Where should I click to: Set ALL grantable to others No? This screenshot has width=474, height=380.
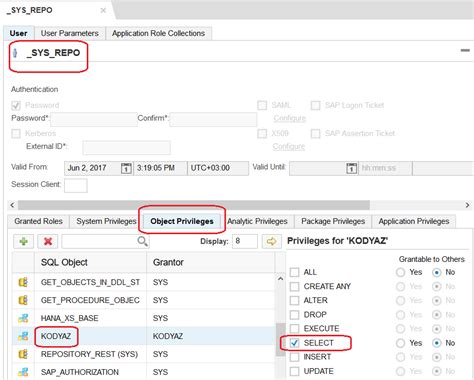pyautogui.click(x=437, y=272)
